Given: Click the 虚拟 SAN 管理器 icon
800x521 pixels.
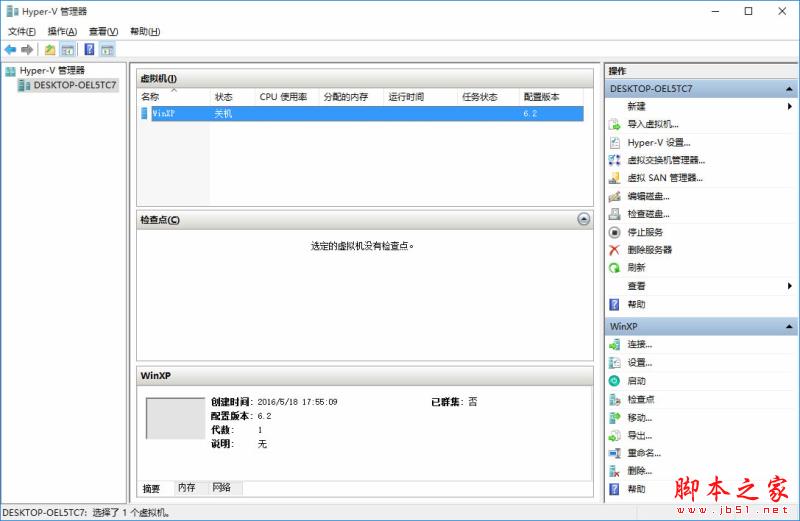Looking at the screenshot, I should point(614,178).
